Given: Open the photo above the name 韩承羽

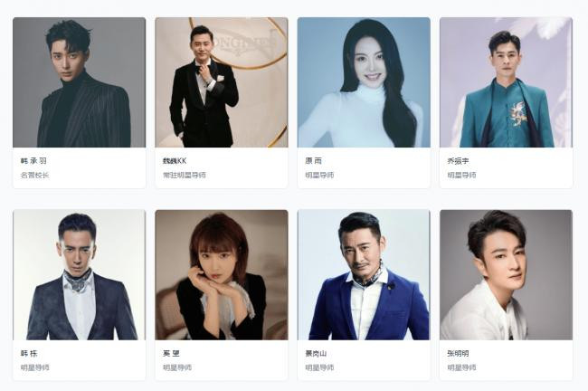Looking at the screenshot, I should coord(79,82).
